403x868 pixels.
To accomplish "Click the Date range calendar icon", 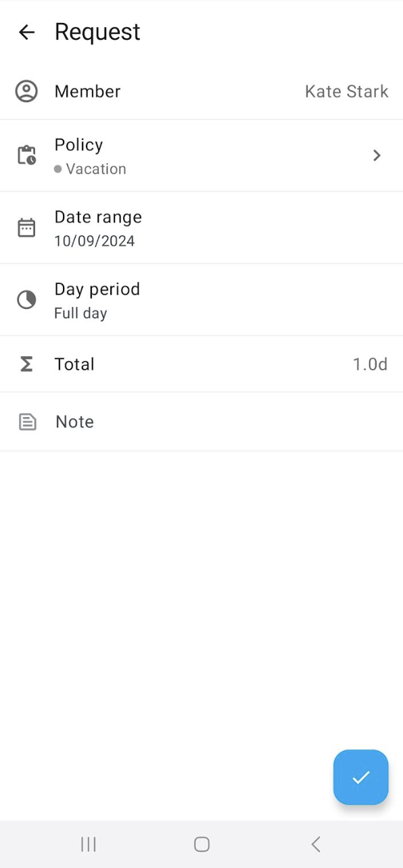I will [26, 227].
